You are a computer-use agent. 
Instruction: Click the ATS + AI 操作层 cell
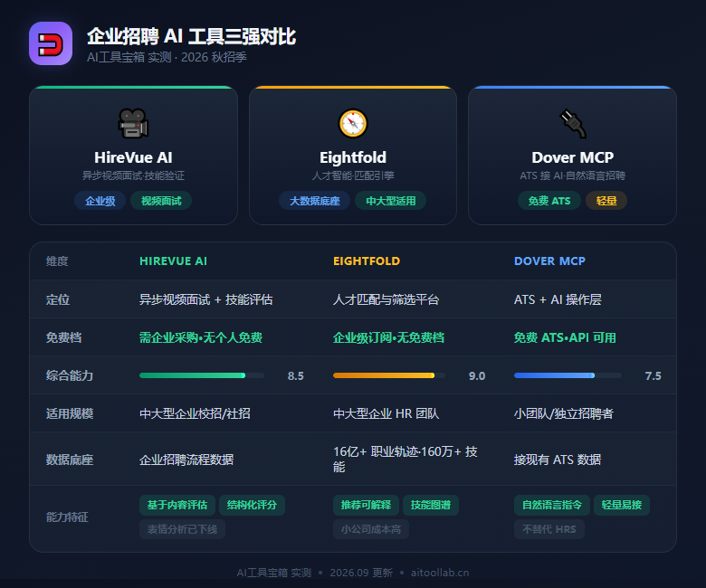pos(558,299)
